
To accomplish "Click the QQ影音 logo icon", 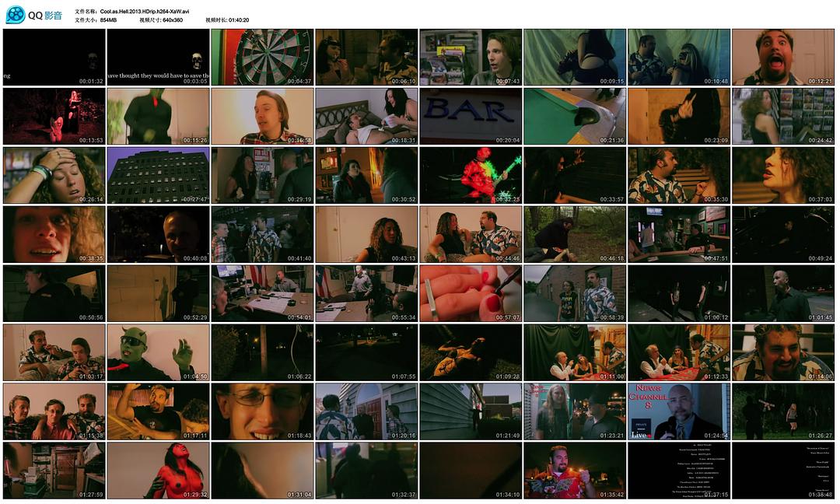I will [x=15, y=15].
